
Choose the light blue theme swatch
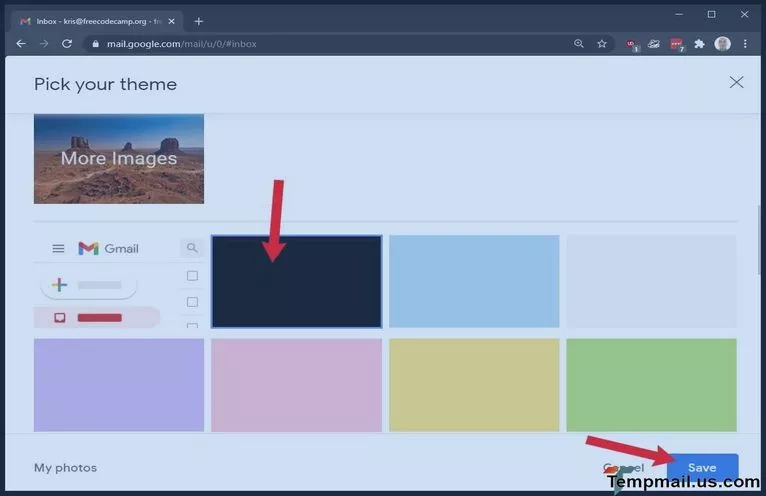pos(474,282)
